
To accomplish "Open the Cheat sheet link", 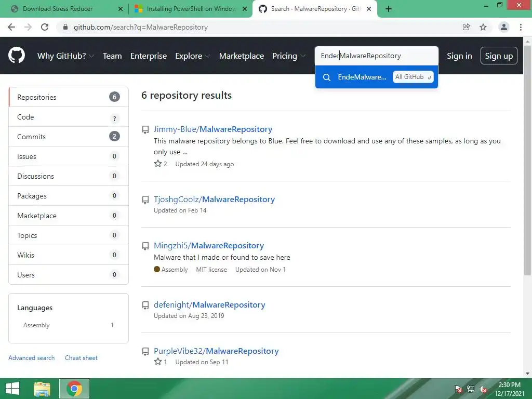I will pyautogui.click(x=81, y=358).
